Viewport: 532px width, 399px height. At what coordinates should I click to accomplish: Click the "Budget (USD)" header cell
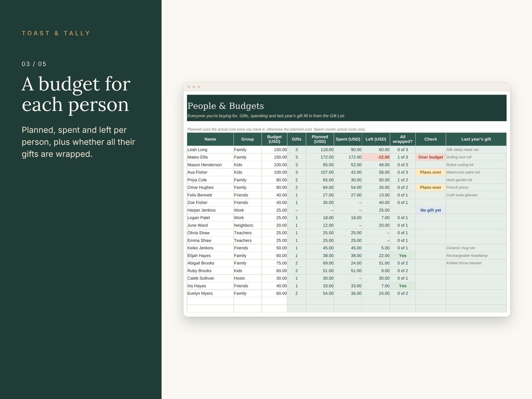pyautogui.click(x=274, y=139)
